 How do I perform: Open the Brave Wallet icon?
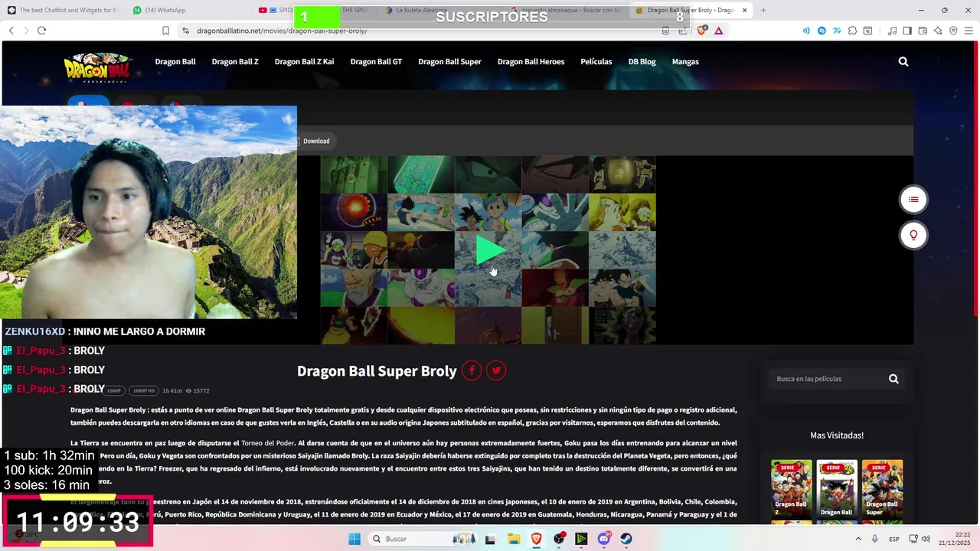[923, 31]
